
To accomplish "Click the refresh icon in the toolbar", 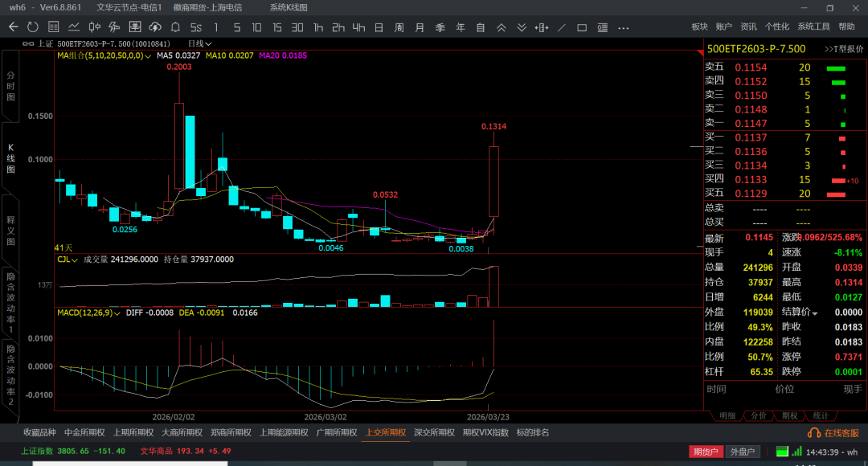I will pyautogui.click(x=33, y=27).
